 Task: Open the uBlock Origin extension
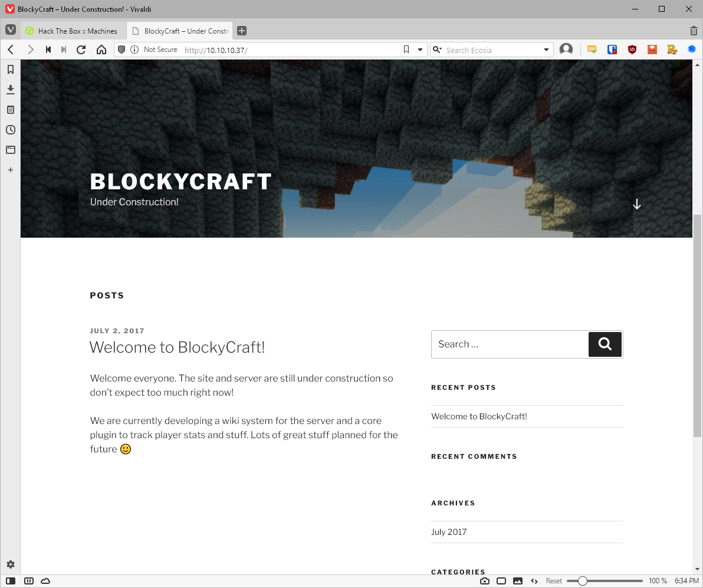[x=632, y=50]
